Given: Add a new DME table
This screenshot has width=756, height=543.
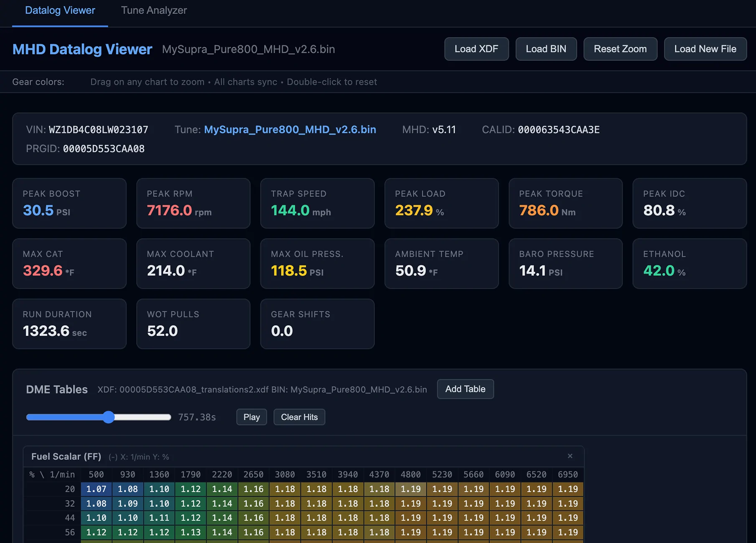Looking at the screenshot, I should pyautogui.click(x=465, y=389).
